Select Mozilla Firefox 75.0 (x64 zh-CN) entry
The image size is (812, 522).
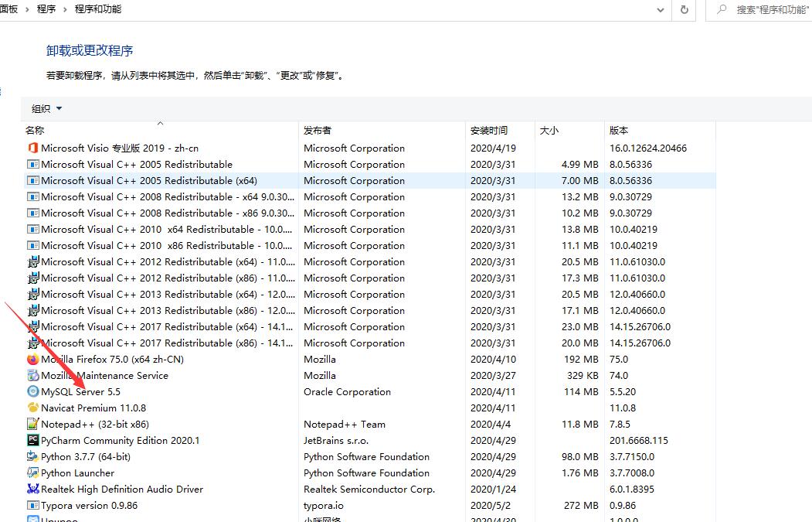[112, 360]
